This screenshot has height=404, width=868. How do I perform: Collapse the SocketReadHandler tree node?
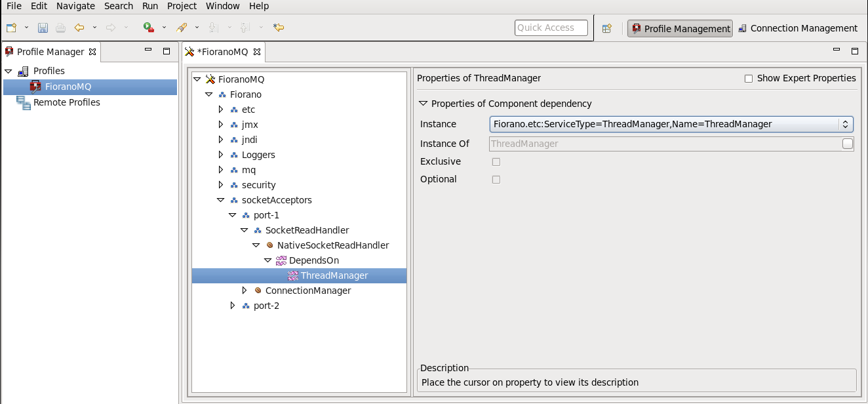[x=245, y=230]
